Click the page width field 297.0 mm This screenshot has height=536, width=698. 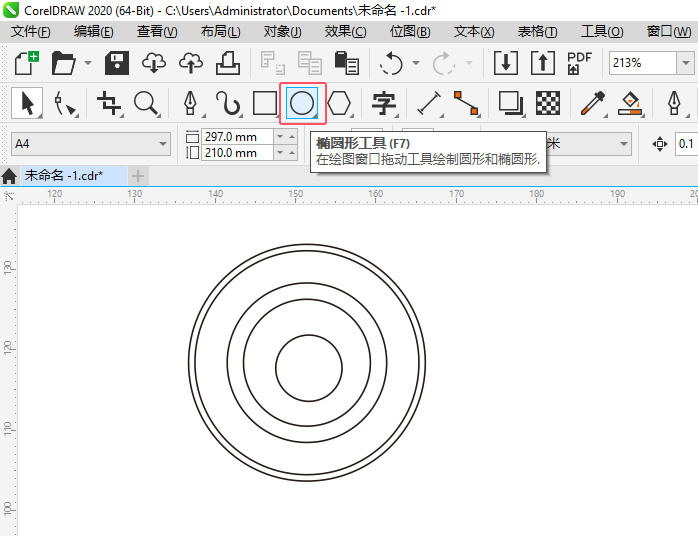pyautogui.click(x=236, y=136)
